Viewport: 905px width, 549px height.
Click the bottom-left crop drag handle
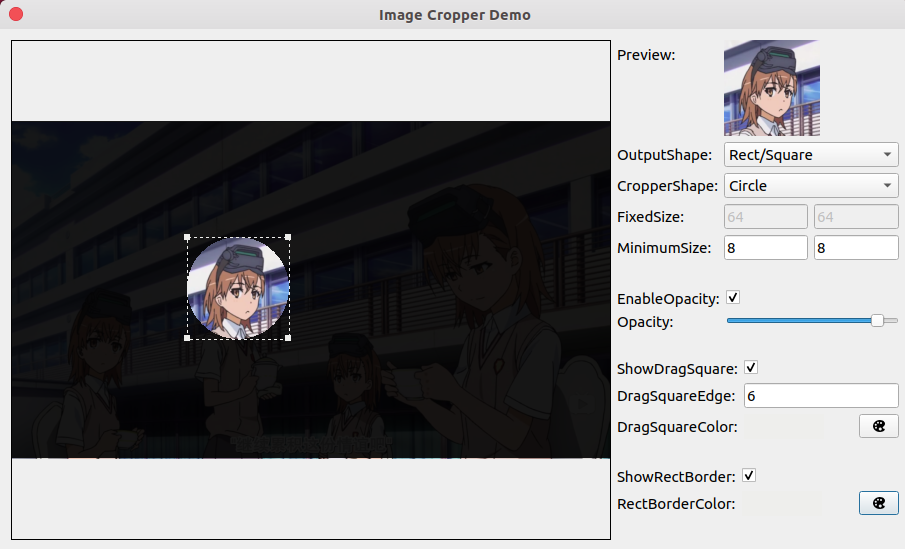(188, 338)
